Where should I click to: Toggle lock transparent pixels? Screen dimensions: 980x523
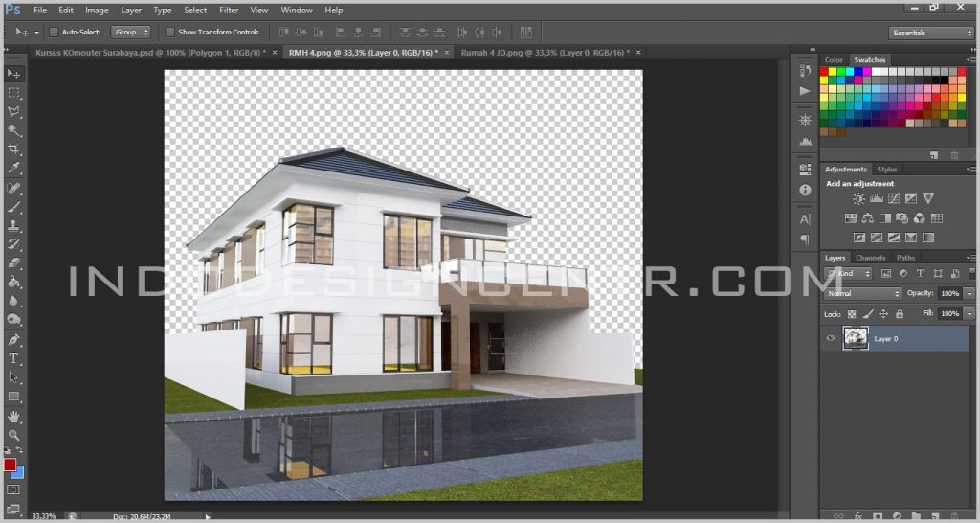(x=851, y=314)
